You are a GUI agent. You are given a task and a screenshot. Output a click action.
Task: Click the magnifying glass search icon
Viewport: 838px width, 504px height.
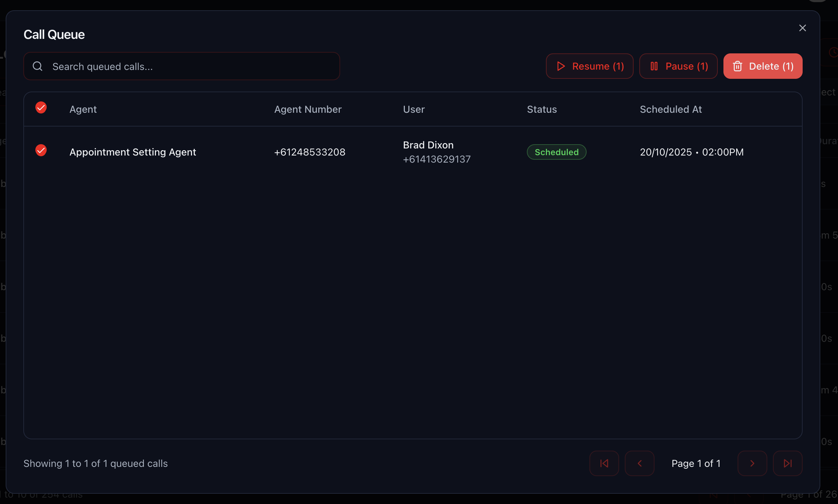coord(37,66)
